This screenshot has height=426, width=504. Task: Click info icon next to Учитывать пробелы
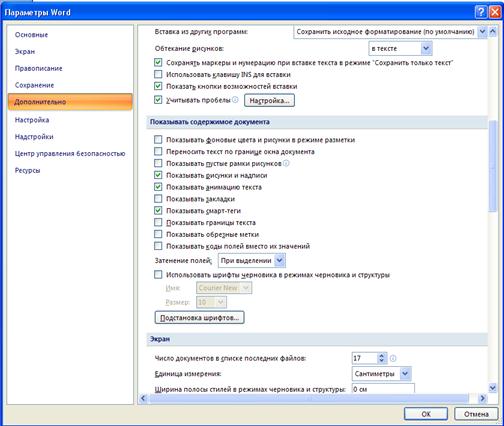[235, 100]
